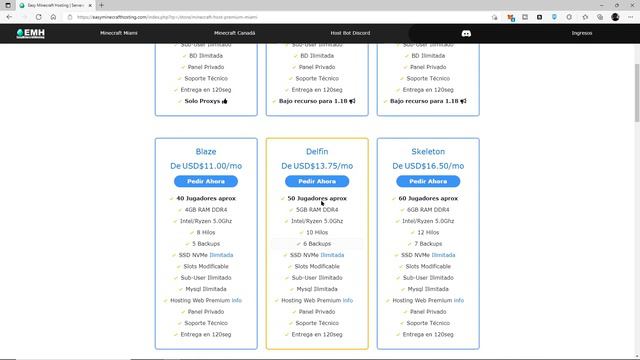Click the price De USD$13.75/mo

coord(317,166)
